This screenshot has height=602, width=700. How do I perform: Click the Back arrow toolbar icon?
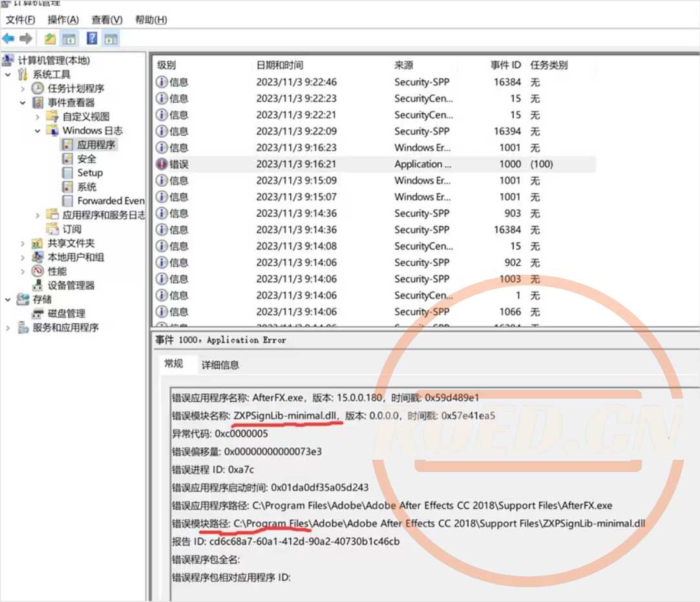(8, 39)
